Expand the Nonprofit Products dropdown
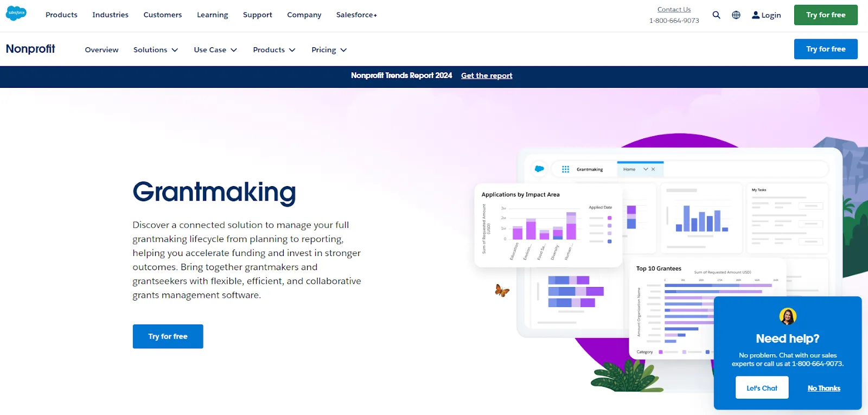Image resolution: width=868 pixels, height=415 pixels. 274,50
